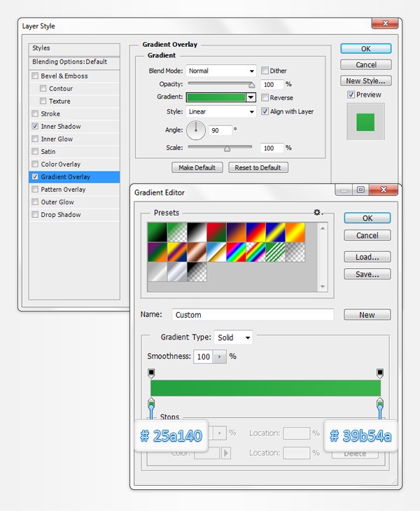This screenshot has width=420, height=511.
Task: Expand the gradient Style dropdown set to Linear
Action: (221, 111)
